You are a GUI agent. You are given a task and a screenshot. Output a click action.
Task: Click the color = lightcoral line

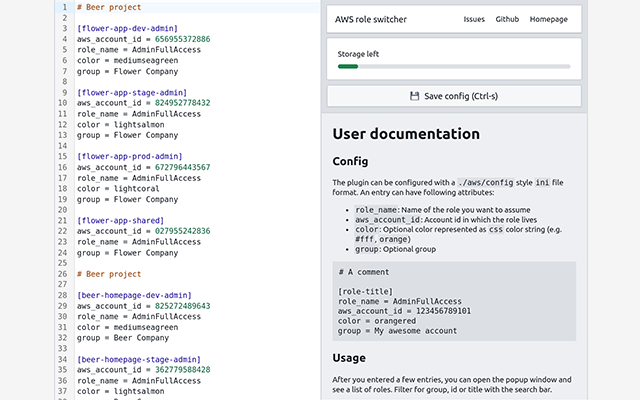[118, 189]
